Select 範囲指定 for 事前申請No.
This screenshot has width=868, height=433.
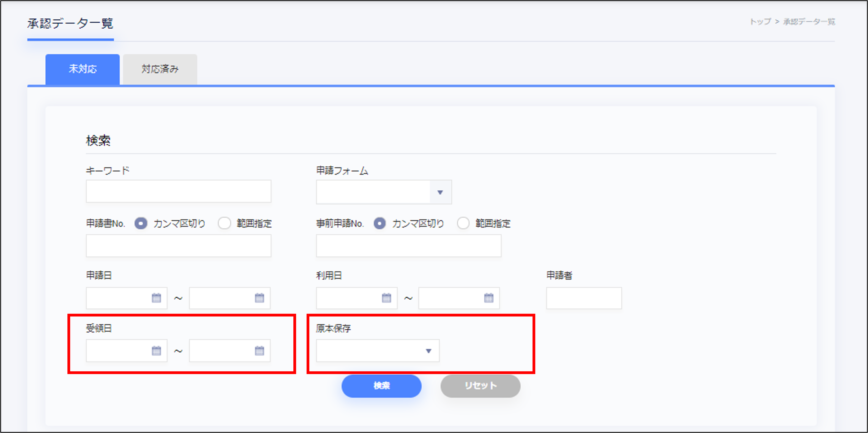tap(463, 223)
